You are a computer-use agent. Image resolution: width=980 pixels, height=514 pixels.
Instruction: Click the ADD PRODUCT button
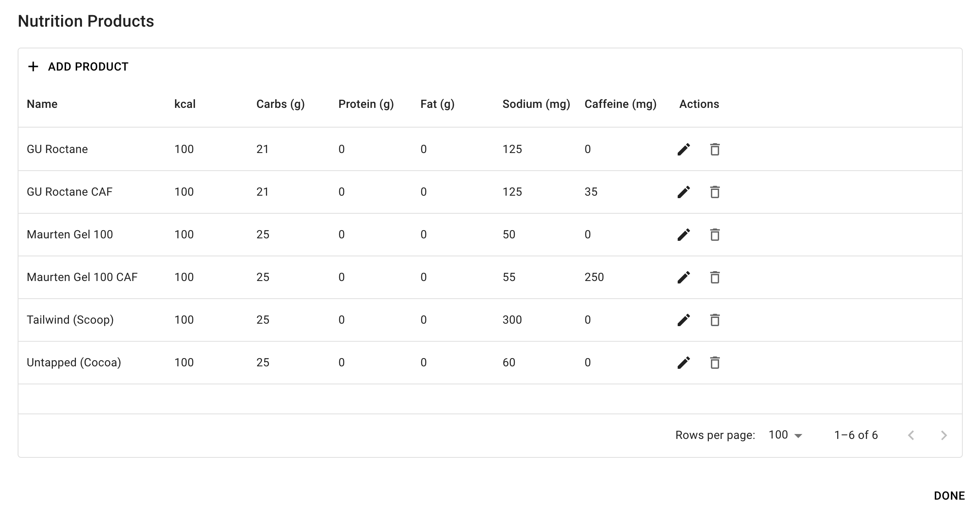click(77, 66)
